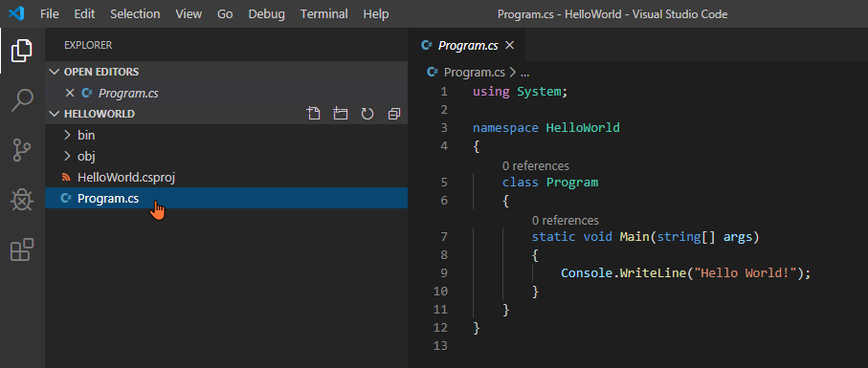Open the Search view icon
Image resolution: width=868 pixels, height=368 pixels.
coord(22,100)
